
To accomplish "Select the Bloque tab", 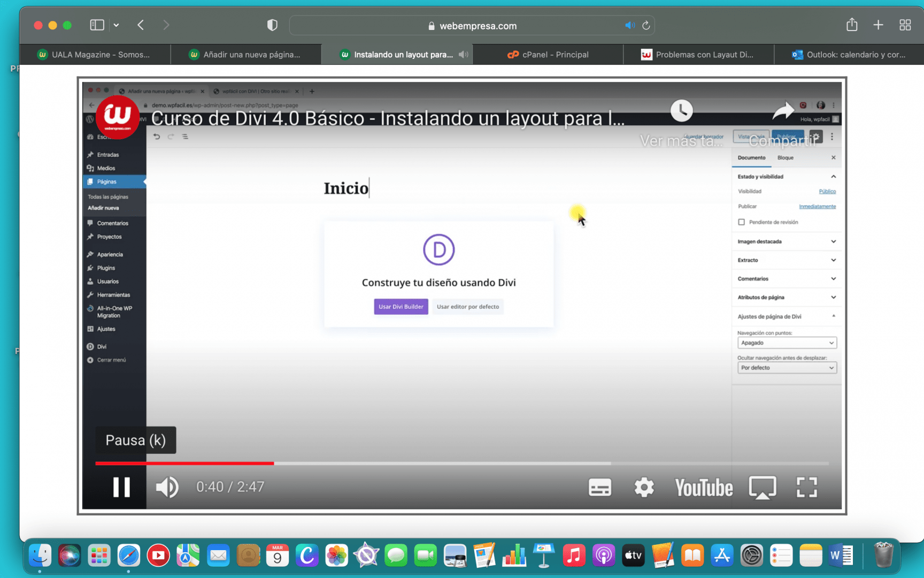I will tap(785, 158).
